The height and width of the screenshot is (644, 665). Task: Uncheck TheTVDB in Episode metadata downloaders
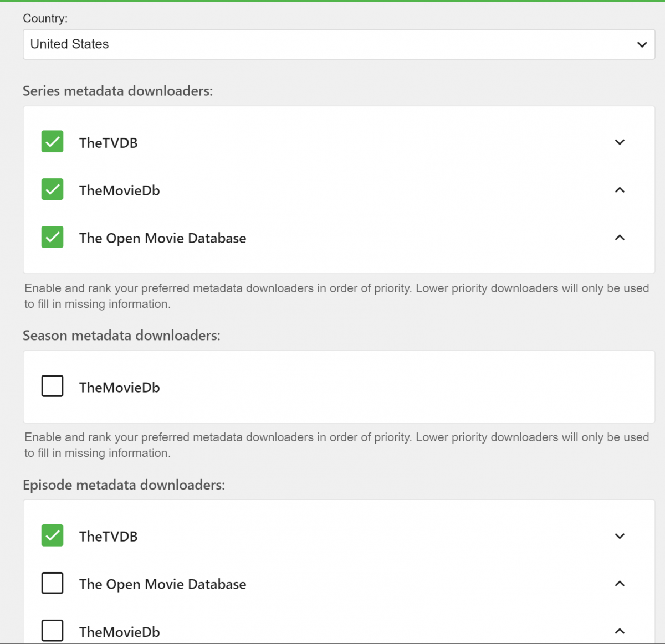point(53,535)
